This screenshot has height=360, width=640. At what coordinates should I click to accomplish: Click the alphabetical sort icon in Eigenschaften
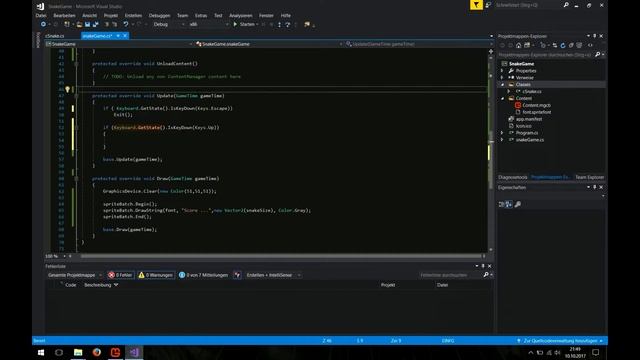point(509,204)
